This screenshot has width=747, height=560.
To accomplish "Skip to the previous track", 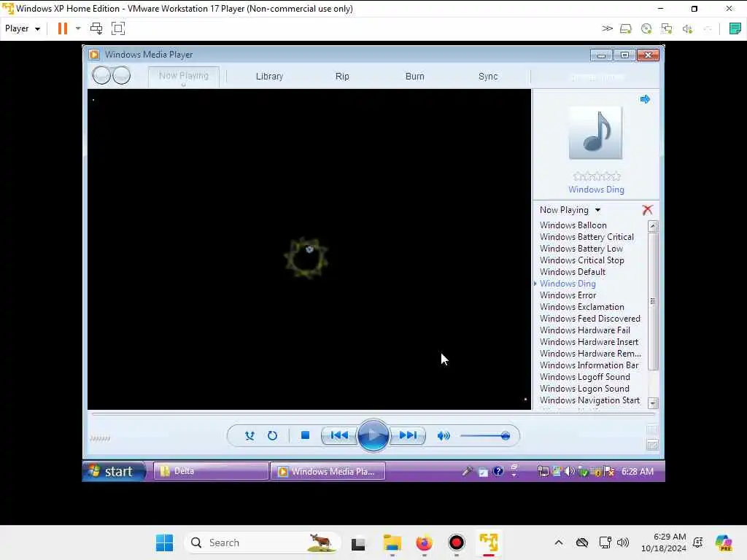I will pos(338,435).
